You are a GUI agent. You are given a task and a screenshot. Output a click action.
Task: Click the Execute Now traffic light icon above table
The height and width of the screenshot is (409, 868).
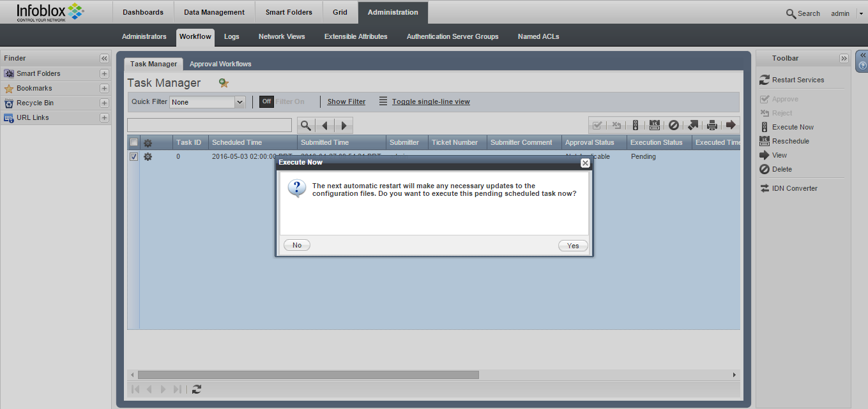635,126
